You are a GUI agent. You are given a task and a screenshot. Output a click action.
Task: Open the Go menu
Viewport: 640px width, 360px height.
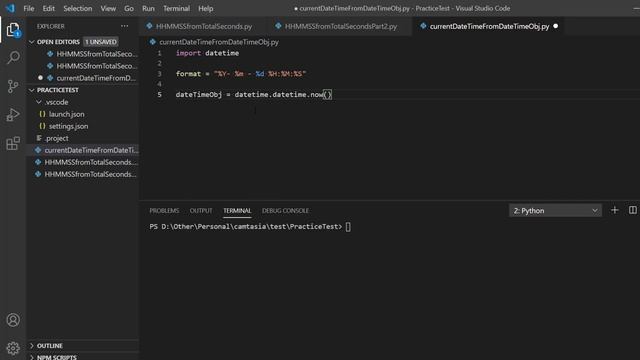[x=129, y=8]
